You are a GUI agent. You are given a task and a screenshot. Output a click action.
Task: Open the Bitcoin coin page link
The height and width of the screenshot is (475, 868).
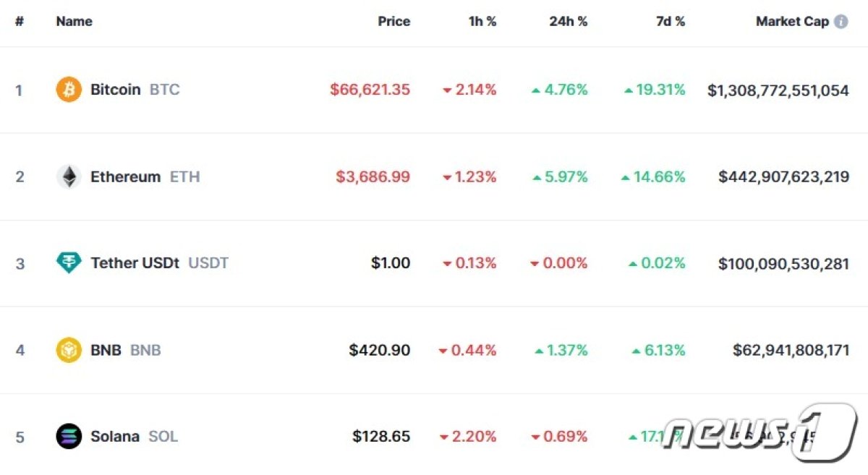pos(116,90)
